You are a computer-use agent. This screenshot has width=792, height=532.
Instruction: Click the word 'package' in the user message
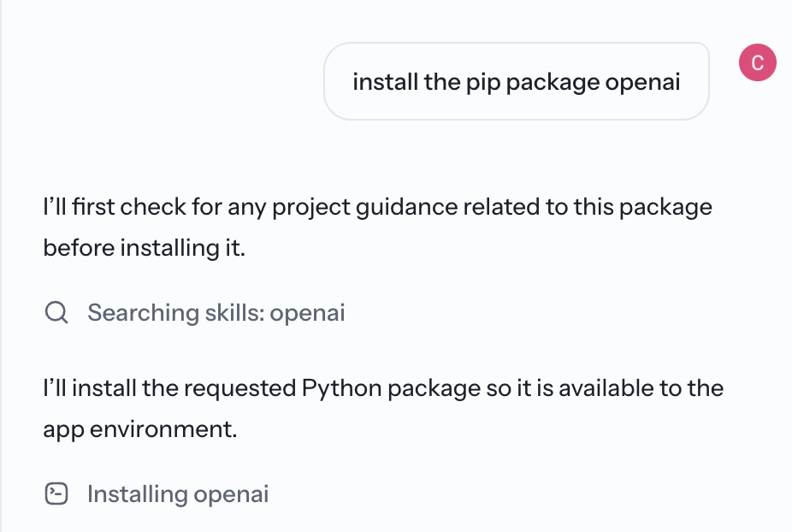[x=553, y=82]
